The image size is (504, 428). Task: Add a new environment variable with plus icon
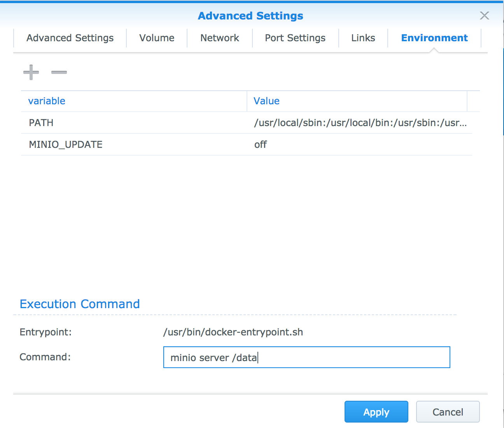point(31,72)
